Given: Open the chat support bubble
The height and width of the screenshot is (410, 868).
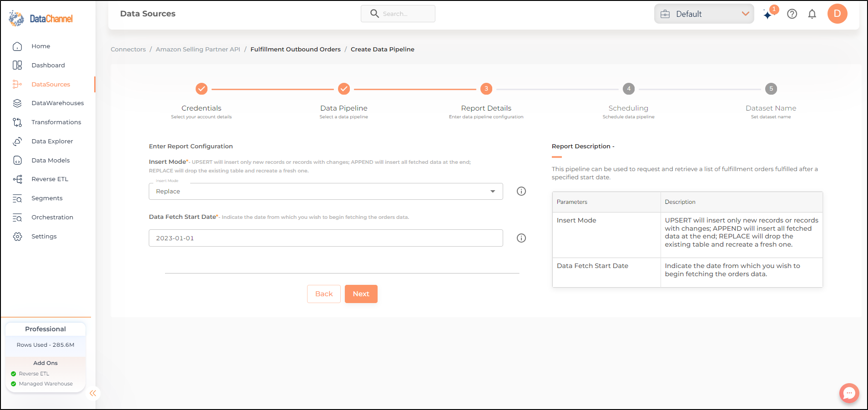Looking at the screenshot, I should 849,393.
